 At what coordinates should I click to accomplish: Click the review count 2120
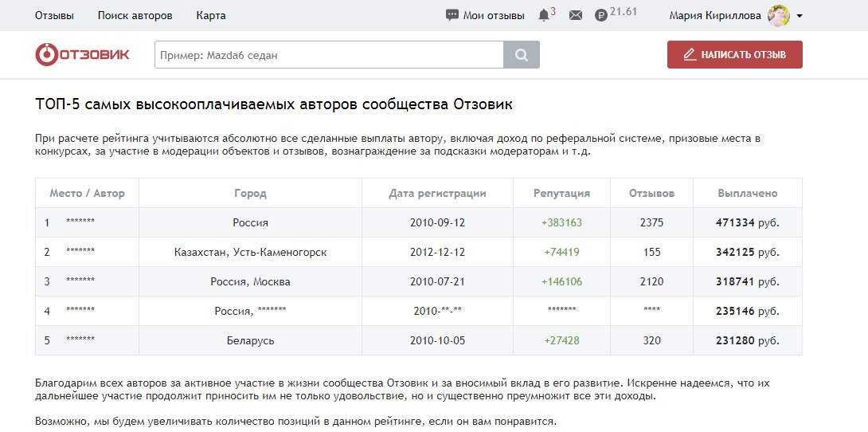tap(651, 281)
